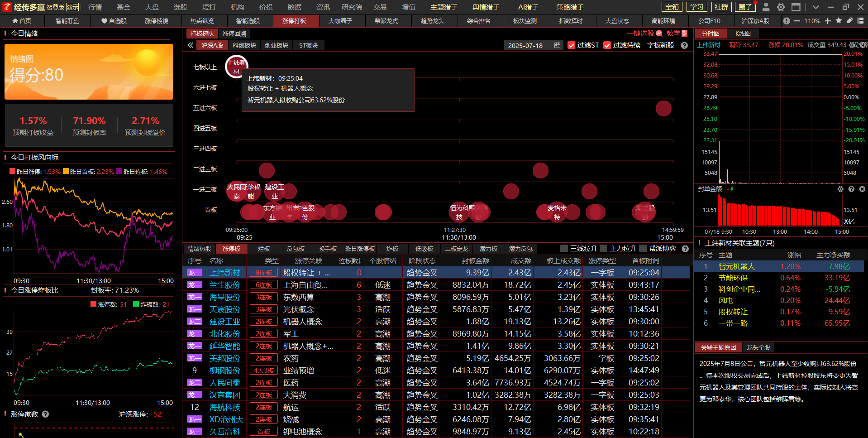Click the 龙一 badge on 天宸股份 row
This screenshot has width=868, height=438.
click(195, 309)
